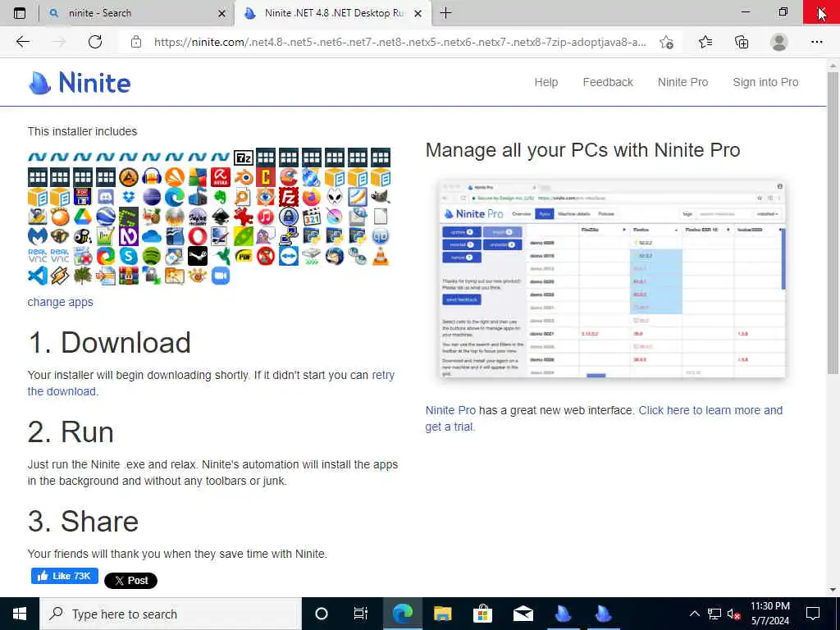Open the Feedback link
Image resolution: width=840 pixels, height=630 pixels.
tap(608, 82)
